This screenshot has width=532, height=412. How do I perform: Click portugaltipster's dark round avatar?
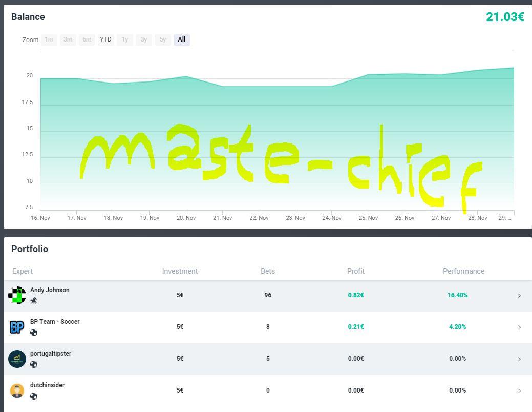point(17,359)
